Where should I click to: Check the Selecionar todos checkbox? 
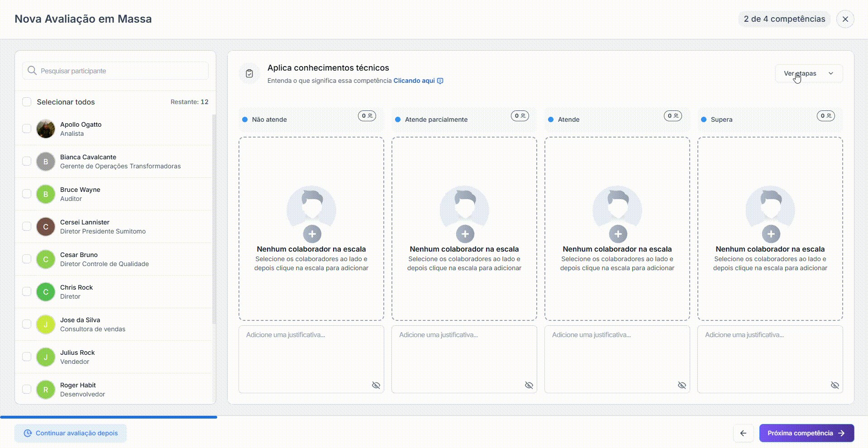click(x=27, y=102)
